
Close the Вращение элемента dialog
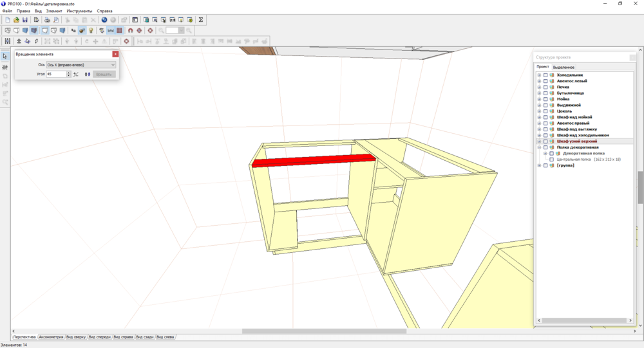tap(115, 54)
